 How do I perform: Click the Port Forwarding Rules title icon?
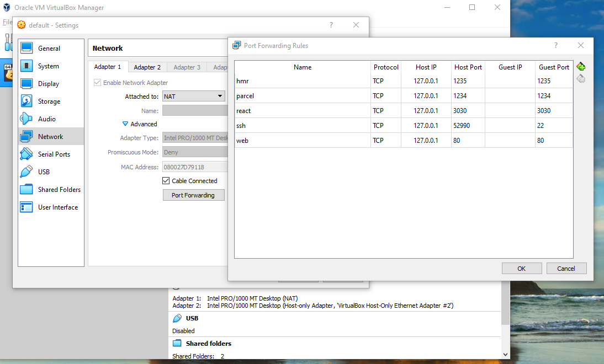[236, 45]
